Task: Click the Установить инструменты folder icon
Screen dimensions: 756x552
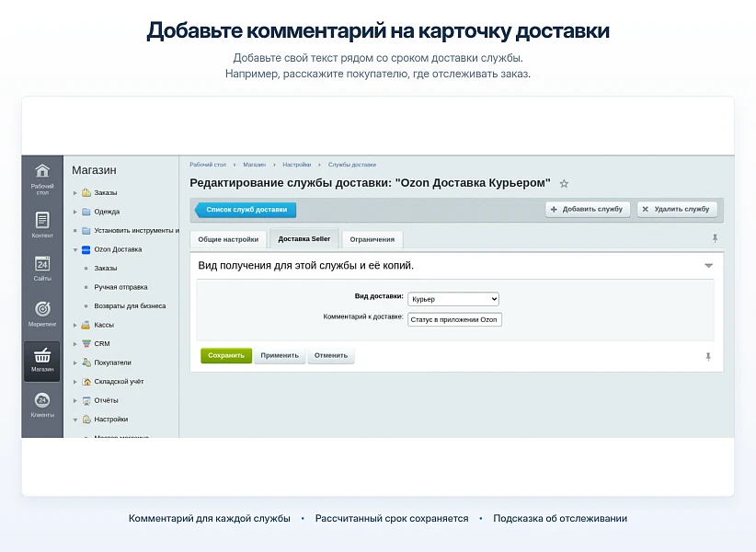Action: tap(86, 230)
